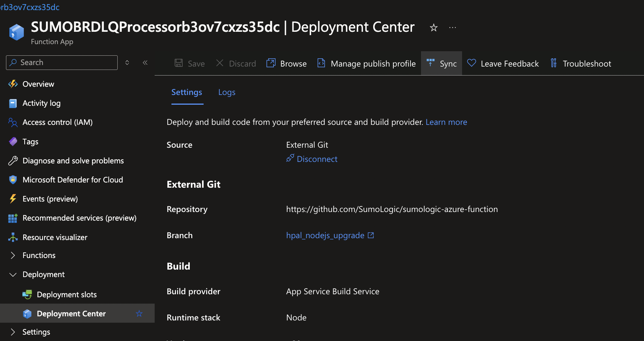This screenshot has width=644, height=341.
Task: Open Resource visualizer
Action: tap(55, 237)
